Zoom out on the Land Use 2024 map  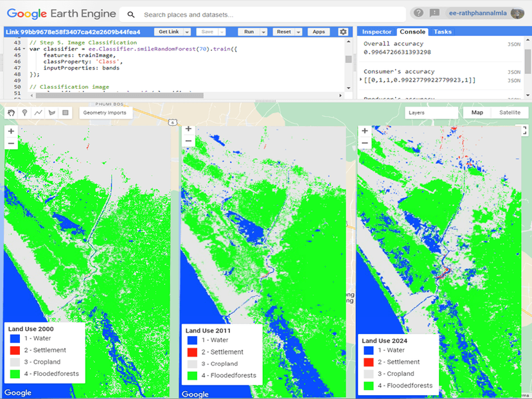click(x=364, y=143)
